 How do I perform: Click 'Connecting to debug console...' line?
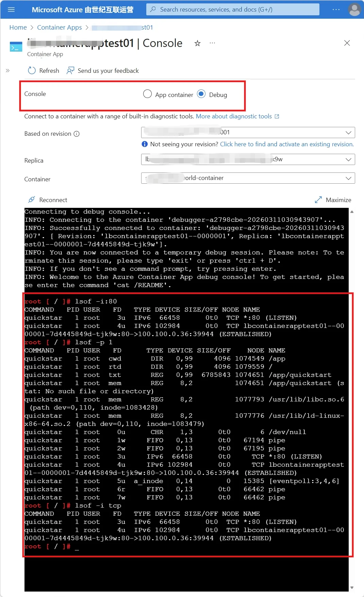click(87, 212)
